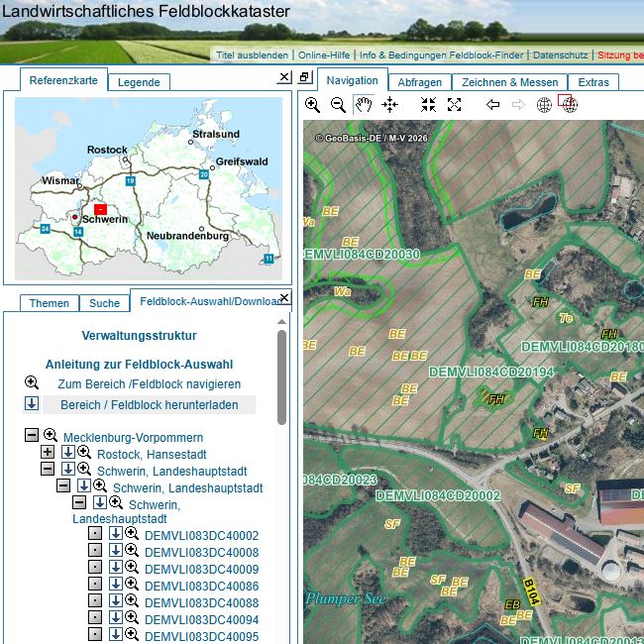Collapse third-level Schwerin, Landeshauptstadt node
644x644 pixels.
(x=79, y=502)
